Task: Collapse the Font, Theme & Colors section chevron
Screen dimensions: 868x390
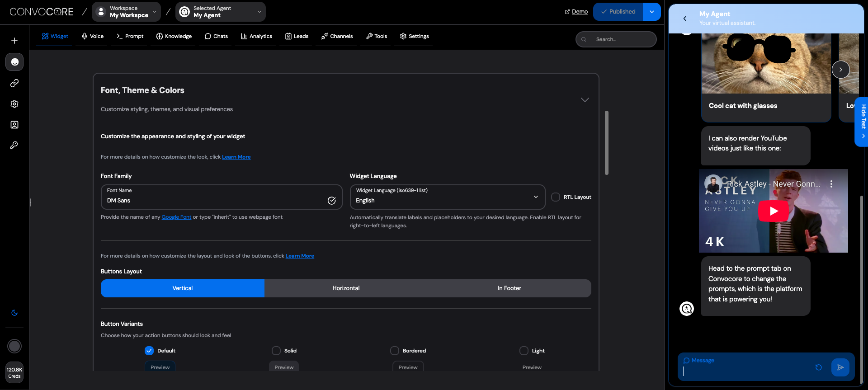Action: 585,100
